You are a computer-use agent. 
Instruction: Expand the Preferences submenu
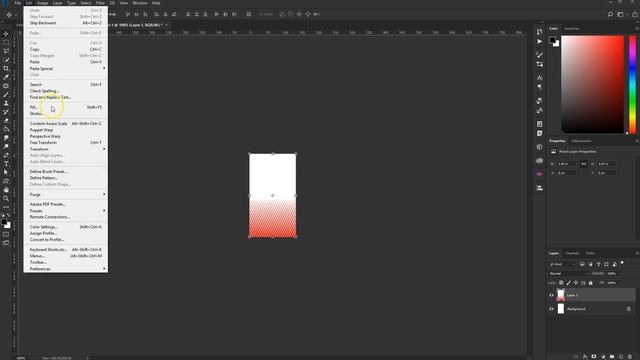pyautogui.click(x=66, y=269)
